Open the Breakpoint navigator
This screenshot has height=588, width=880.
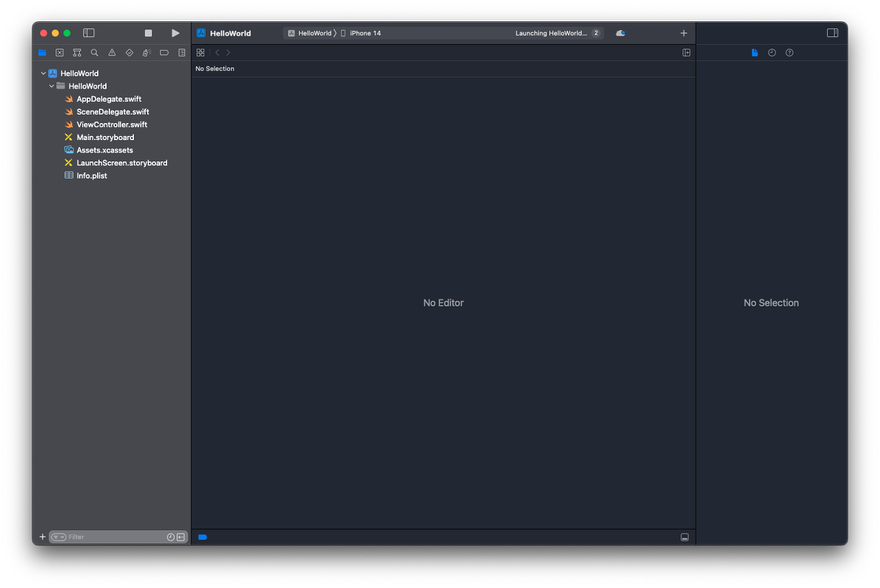164,53
